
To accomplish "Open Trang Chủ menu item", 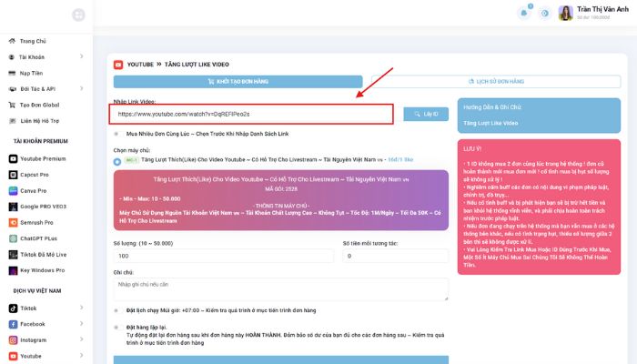I will (x=33, y=41).
